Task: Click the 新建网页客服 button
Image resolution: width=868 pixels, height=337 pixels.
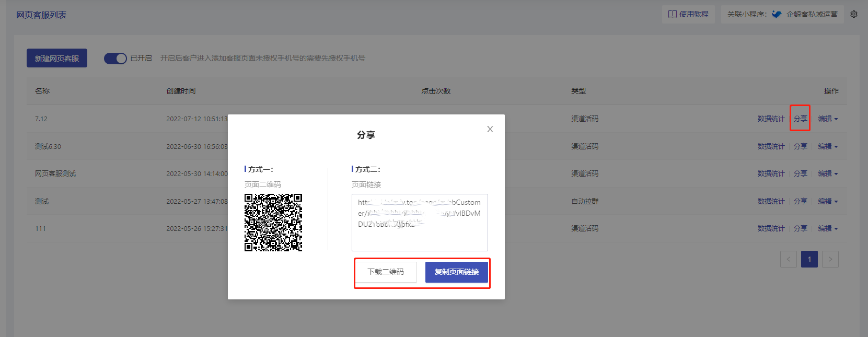Action: 57,58
